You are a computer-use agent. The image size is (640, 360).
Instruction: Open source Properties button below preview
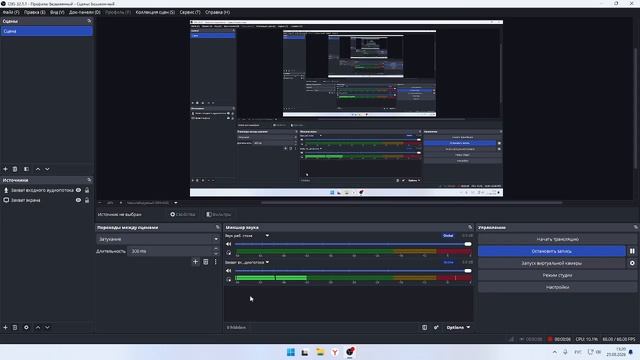tap(182, 214)
